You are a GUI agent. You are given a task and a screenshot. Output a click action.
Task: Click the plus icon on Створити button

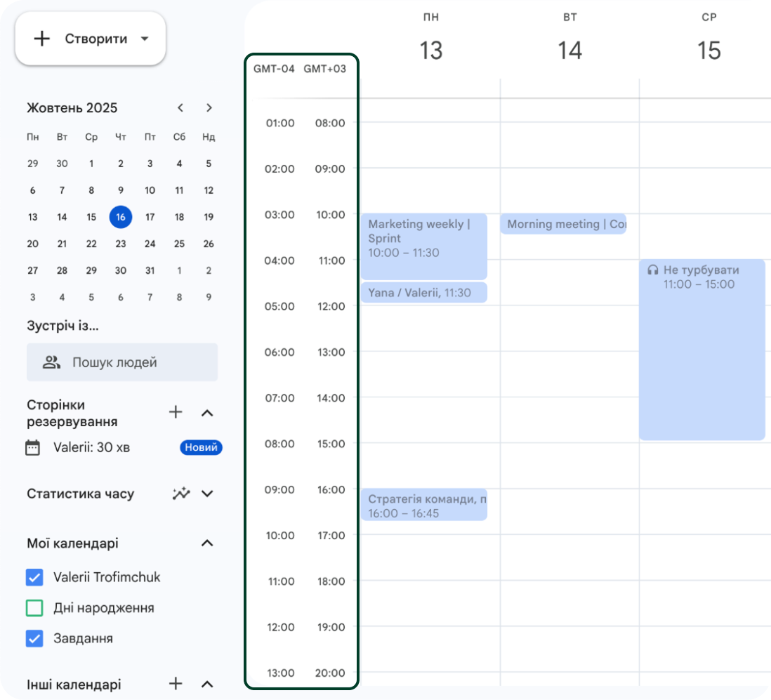click(x=42, y=39)
